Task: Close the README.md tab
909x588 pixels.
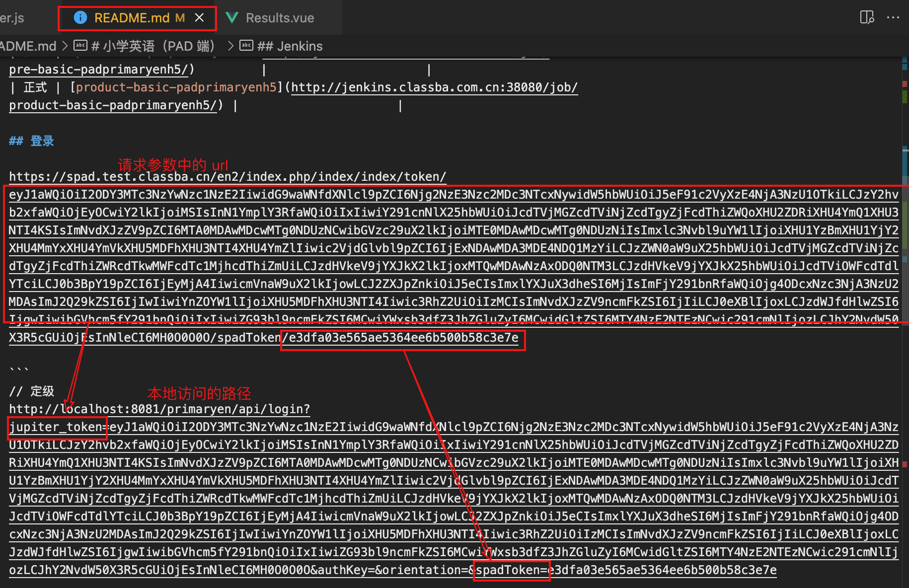Action: tap(199, 18)
